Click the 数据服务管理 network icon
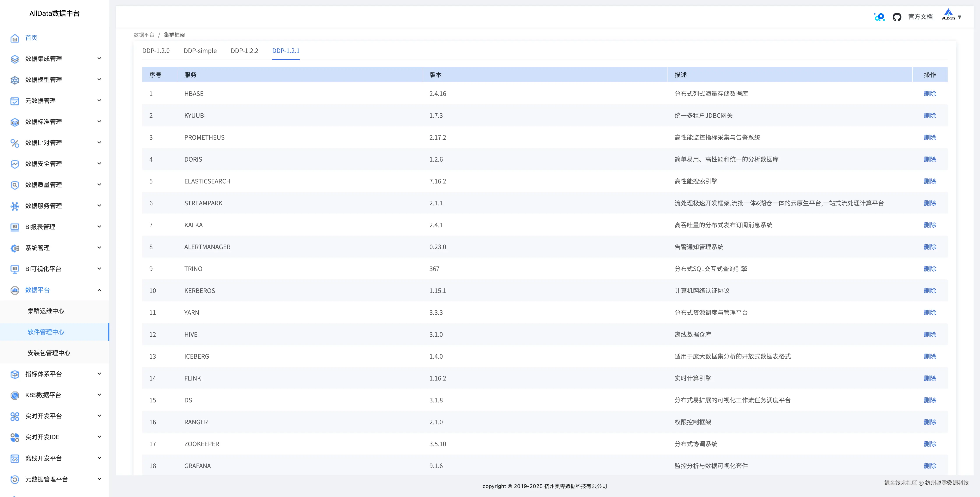Viewport: 980px width, 497px height. 15,206
